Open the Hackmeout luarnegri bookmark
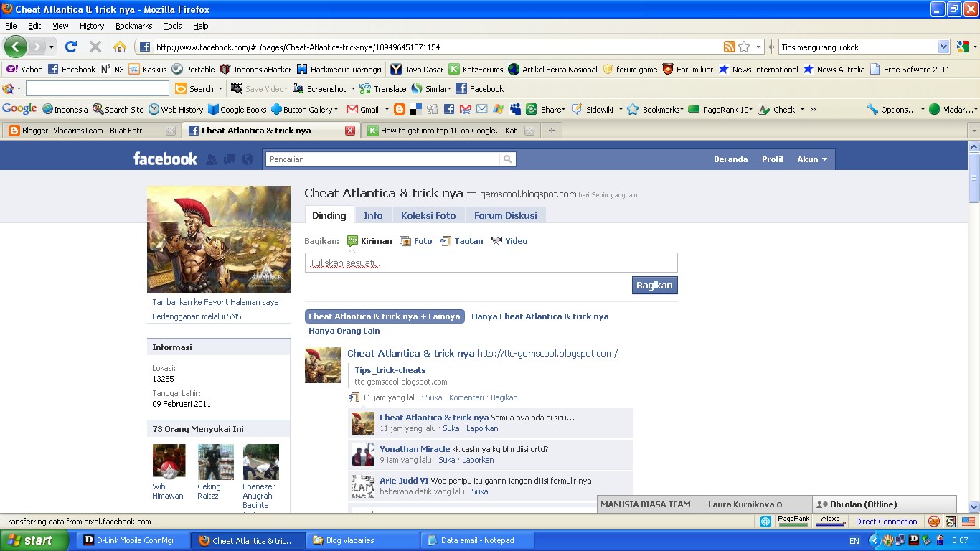980x551 pixels. pyautogui.click(x=339, y=70)
